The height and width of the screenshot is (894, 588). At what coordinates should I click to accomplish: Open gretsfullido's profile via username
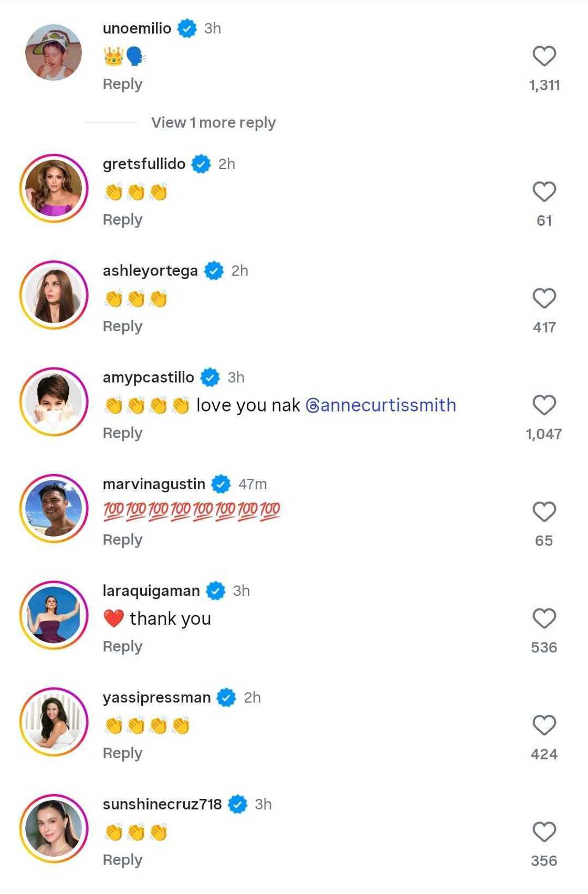point(144,163)
